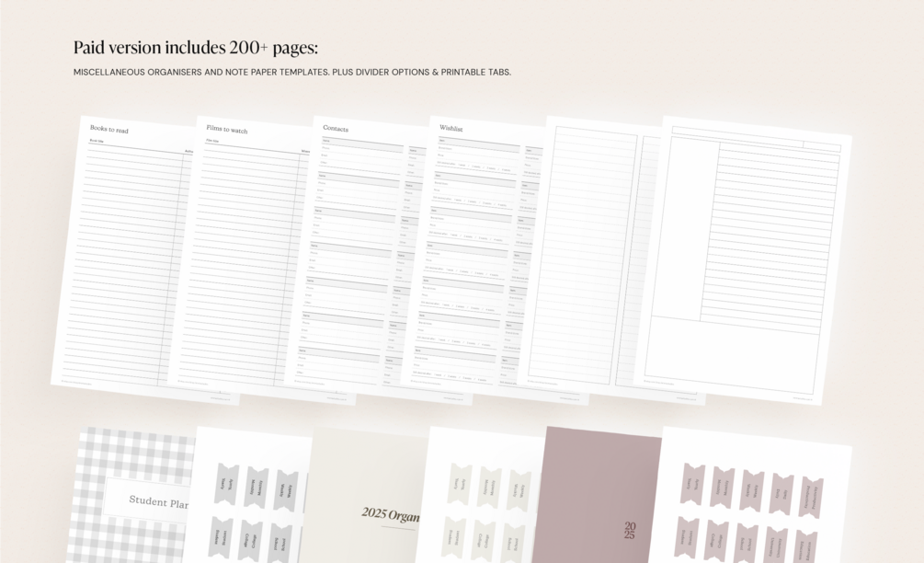The image size is (924, 563).
Task: Click the grey Yearly printable tab
Action: tap(227, 484)
